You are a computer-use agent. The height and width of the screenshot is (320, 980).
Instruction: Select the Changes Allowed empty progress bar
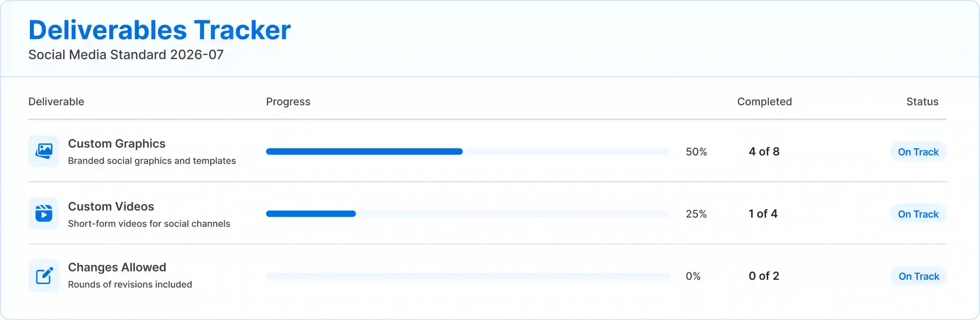[x=468, y=276]
